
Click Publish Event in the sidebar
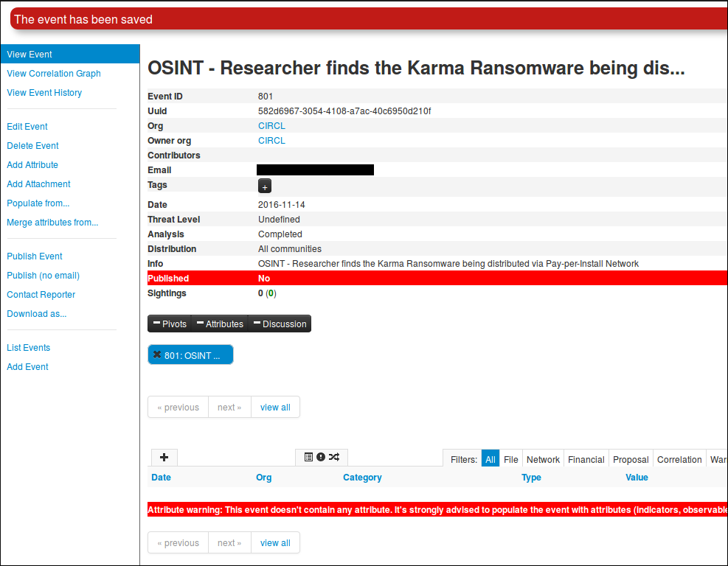tap(35, 256)
